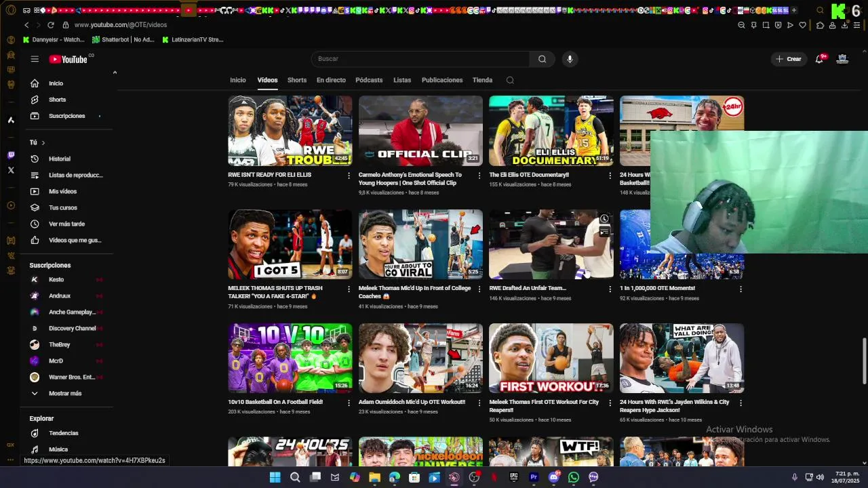Click the search magnifier button

point(542,59)
